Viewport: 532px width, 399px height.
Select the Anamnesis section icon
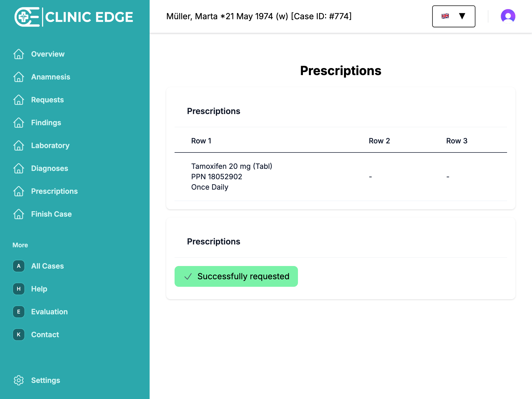[18, 77]
